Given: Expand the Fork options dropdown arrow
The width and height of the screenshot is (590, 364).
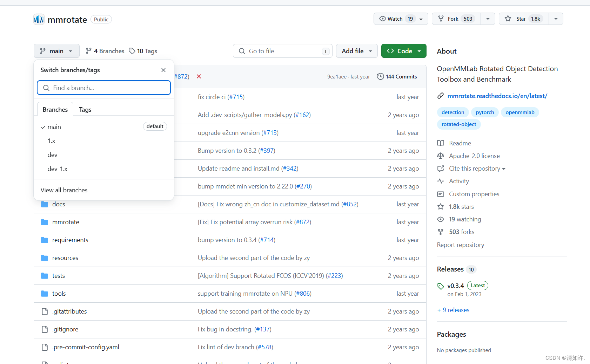Looking at the screenshot, I should click(x=488, y=19).
